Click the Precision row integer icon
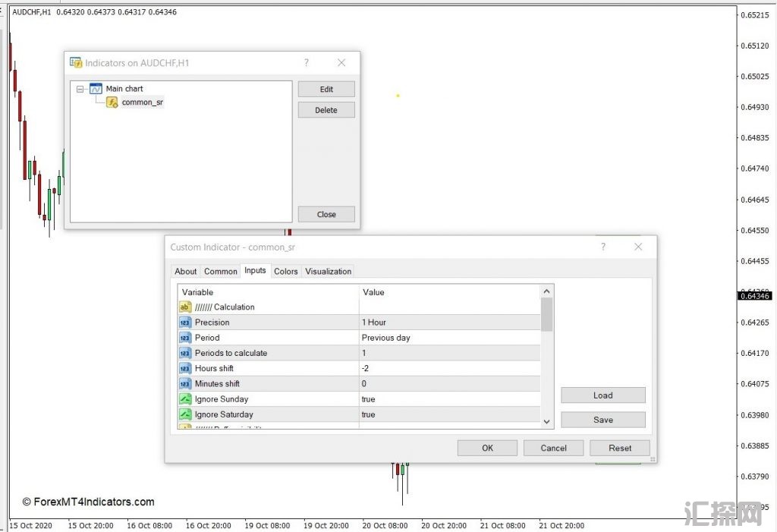The image size is (777, 532). tap(185, 323)
